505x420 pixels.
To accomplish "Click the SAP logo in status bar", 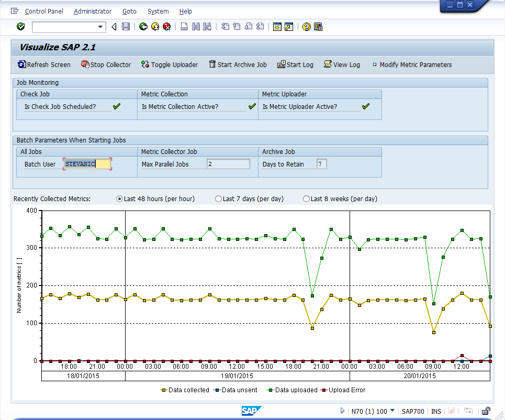I will point(252,411).
